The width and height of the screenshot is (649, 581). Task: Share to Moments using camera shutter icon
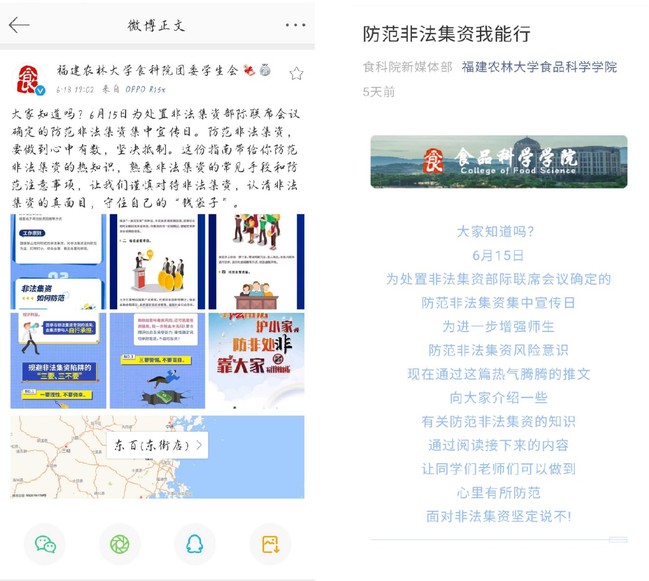tap(120, 543)
